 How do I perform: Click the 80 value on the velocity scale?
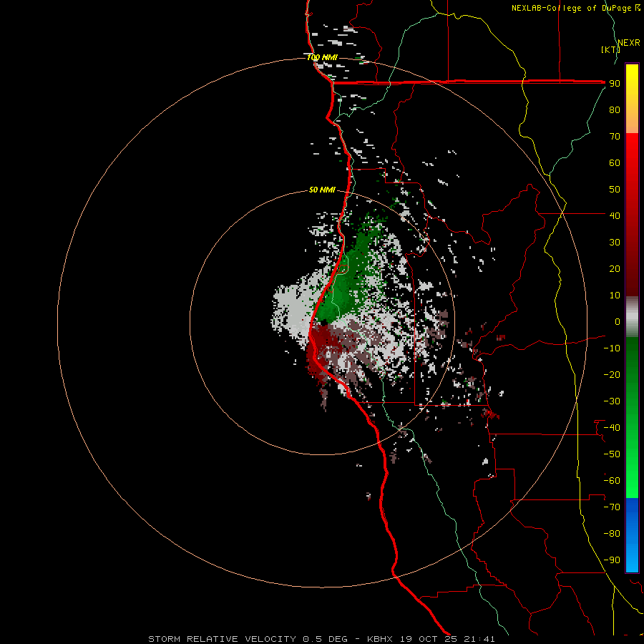615,109
